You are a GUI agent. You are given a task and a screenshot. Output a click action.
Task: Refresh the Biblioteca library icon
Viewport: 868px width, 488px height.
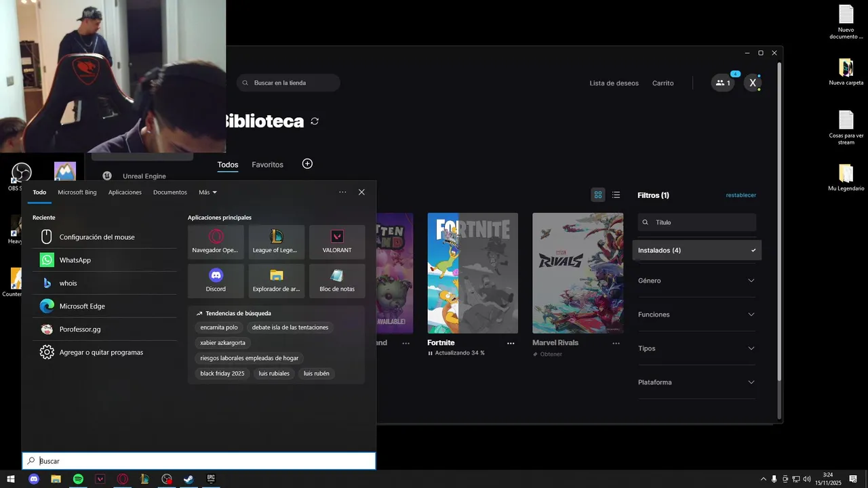tap(315, 121)
